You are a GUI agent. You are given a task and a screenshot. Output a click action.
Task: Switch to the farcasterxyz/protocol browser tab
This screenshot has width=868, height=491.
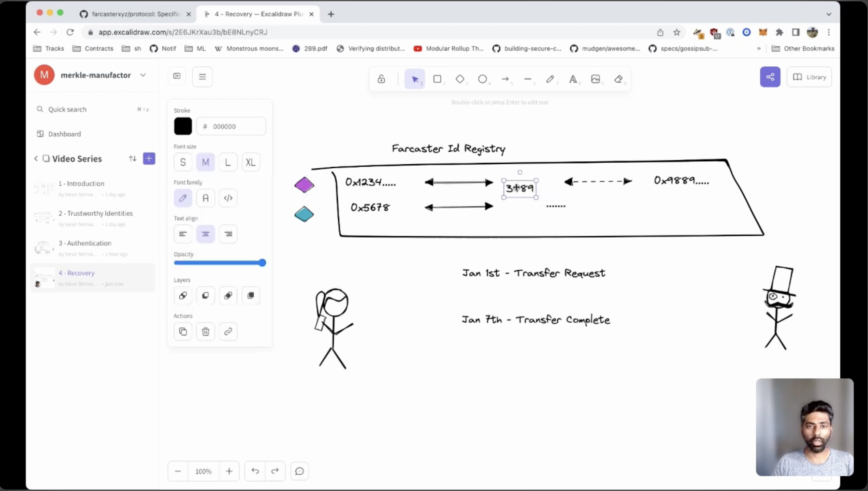pos(135,14)
